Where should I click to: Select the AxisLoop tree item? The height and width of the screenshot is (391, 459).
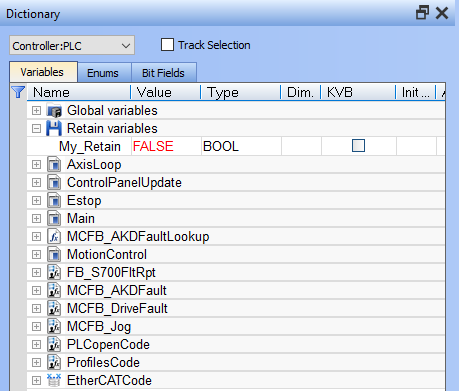pyautogui.click(x=94, y=165)
